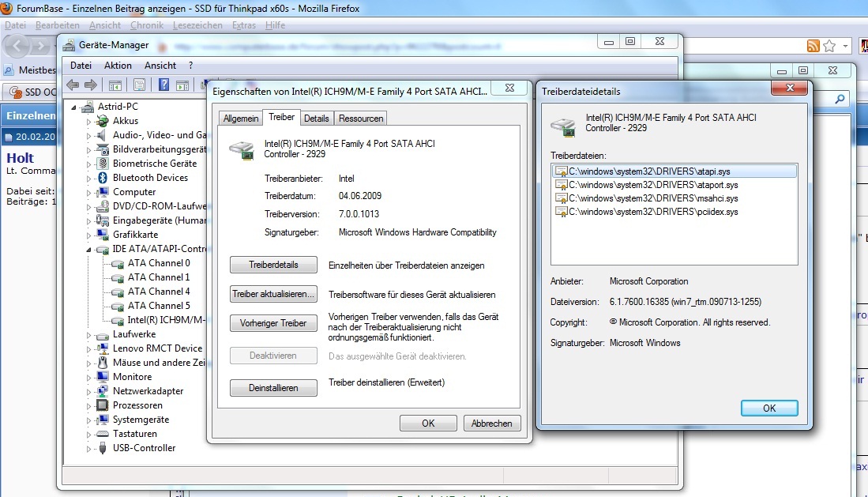
Task: Collapse the IDE ATA/ATAPI-Controller node
Action: [x=88, y=250]
